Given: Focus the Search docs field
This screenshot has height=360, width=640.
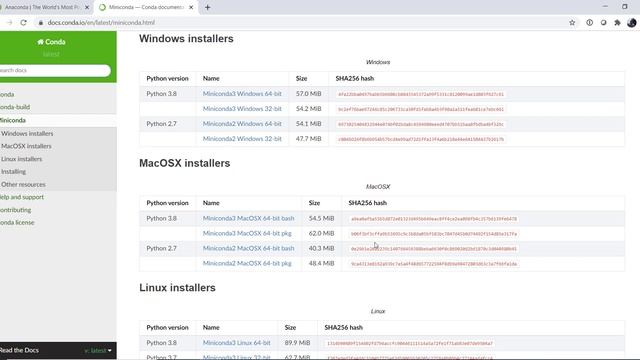Looking at the screenshot, I should pyautogui.click(x=54, y=70).
